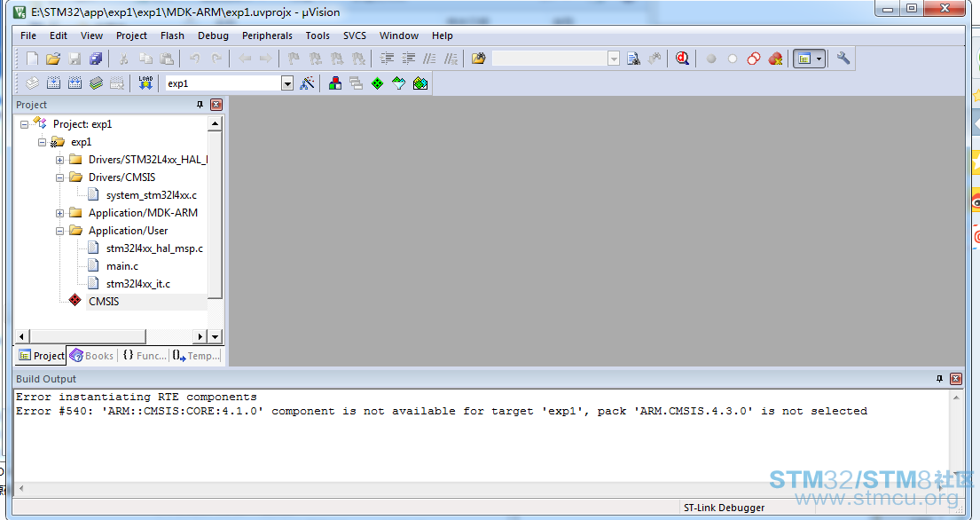This screenshot has height=520, width=980.
Task: Open the project window view dropdown arrow
Action: (819, 59)
